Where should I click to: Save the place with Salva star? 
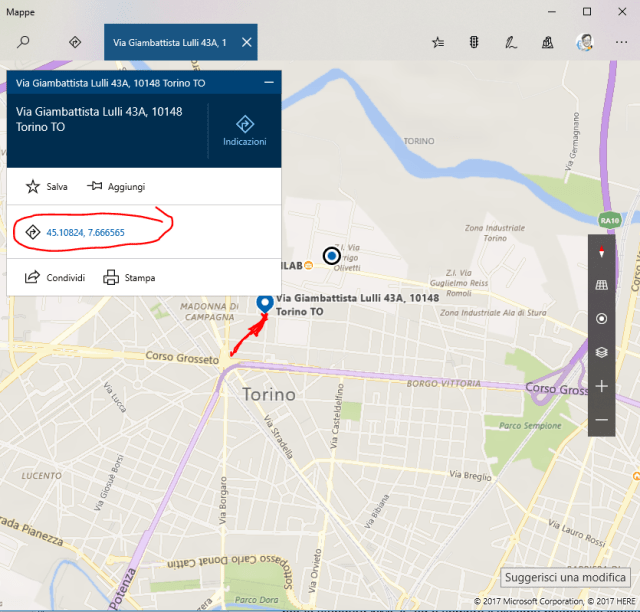click(x=46, y=187)
